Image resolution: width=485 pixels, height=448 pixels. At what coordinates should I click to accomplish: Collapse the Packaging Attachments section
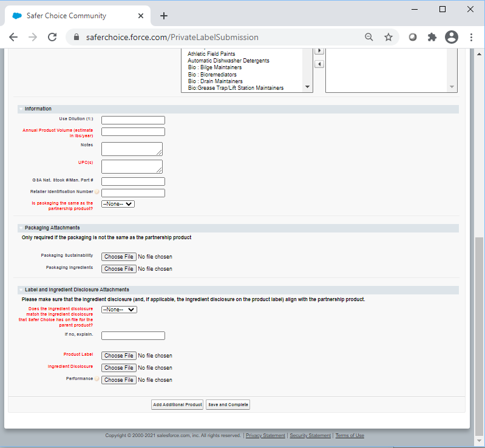[21, 228]
